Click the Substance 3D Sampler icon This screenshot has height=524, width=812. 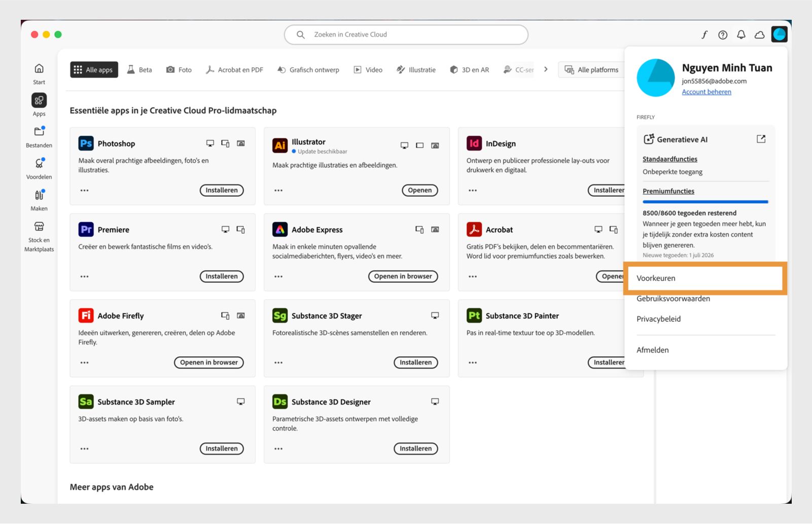86,402
